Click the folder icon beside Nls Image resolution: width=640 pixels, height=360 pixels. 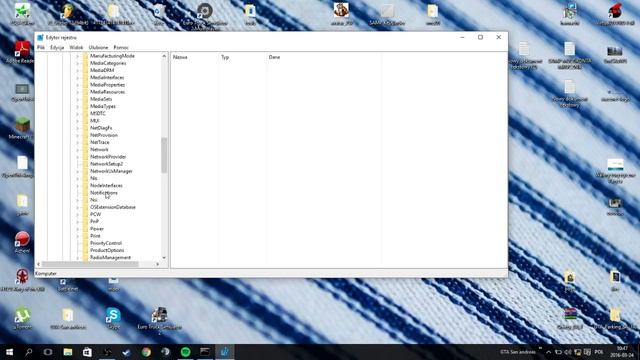click(85, 178)
